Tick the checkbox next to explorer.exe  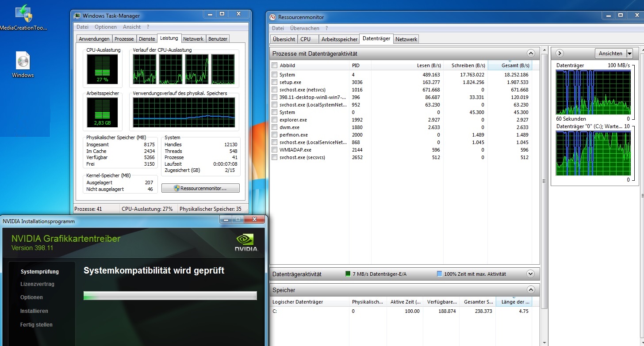pos(275,120)
